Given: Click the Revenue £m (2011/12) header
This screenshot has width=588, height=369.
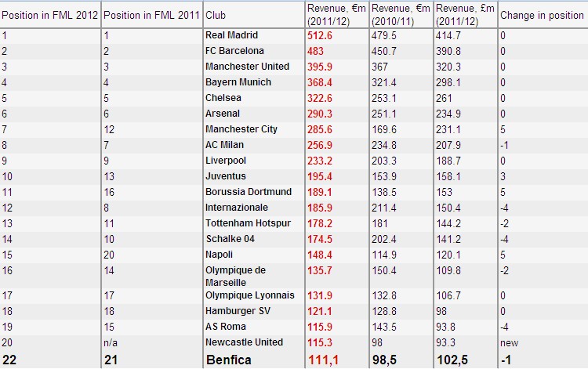Looking at the screenshot, I should point(465,15).
